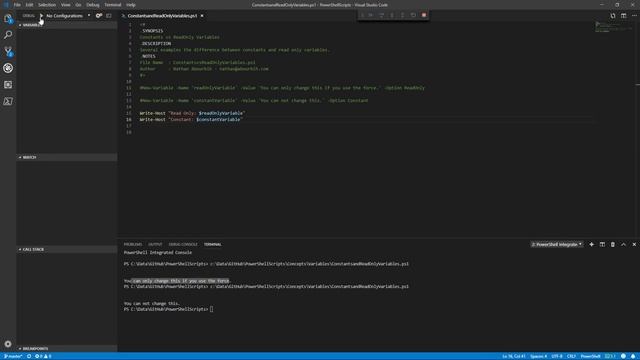Place cursor on line 16 Write-Host Constant
Viewport: 640px width, 360px height.
point(191,120)
